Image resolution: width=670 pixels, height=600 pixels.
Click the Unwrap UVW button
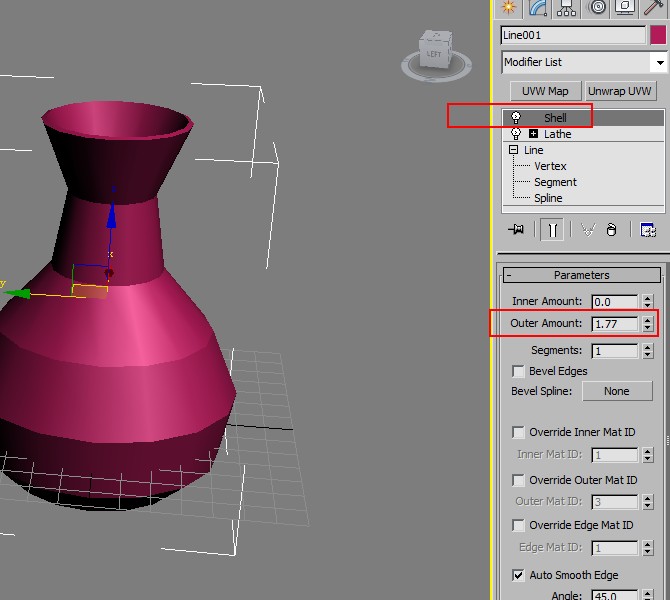click(620, 91)
